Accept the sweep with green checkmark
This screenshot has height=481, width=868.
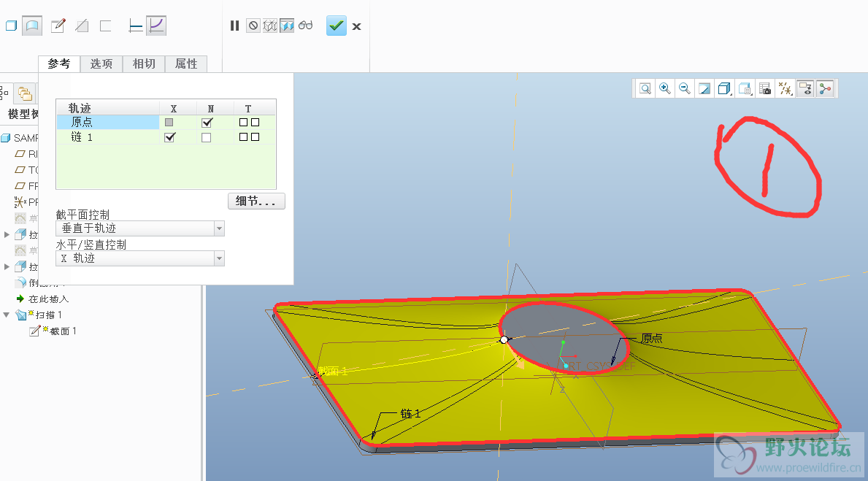[x=336, y=26]
